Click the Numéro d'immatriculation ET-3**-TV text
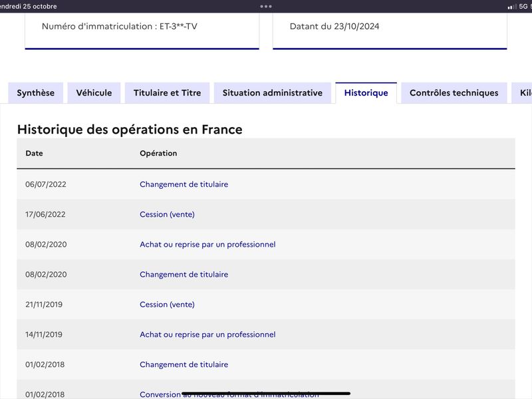Viewport: 532px width, 399px height. point(120,26)
